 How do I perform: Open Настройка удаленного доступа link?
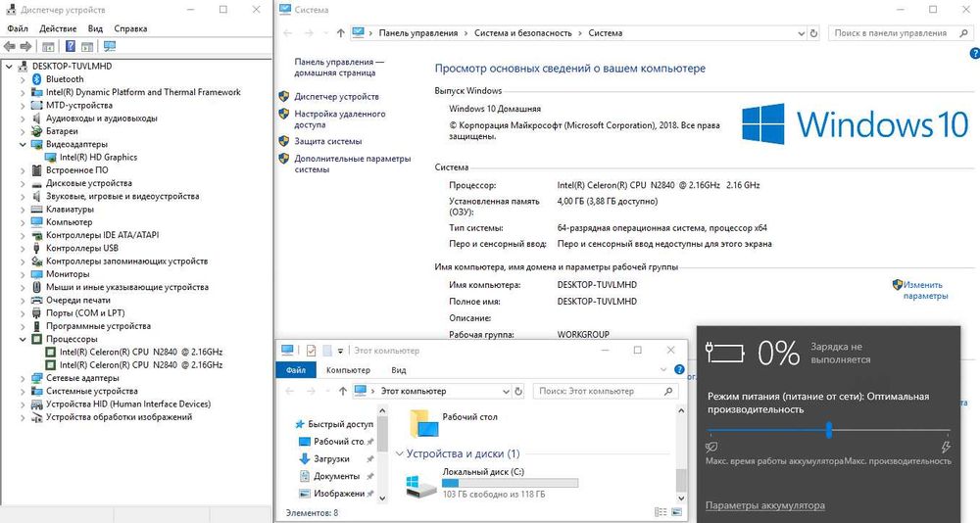pyautogui.click(x=339, y=119)
